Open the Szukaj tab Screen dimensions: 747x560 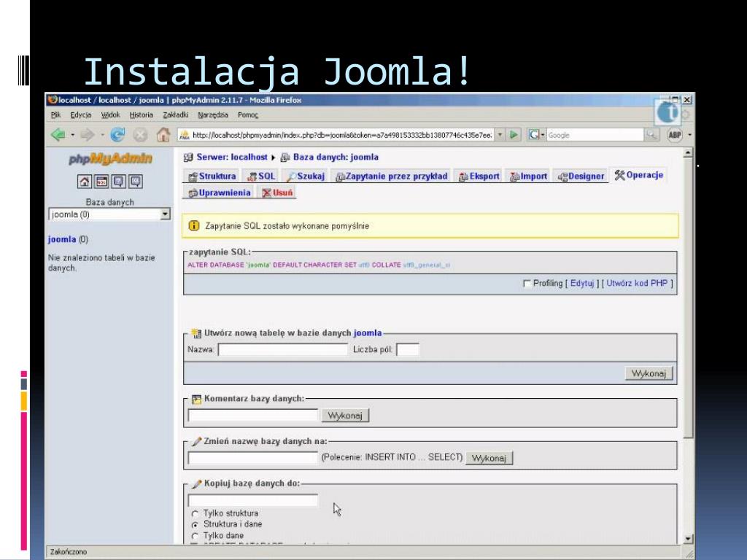306,176
